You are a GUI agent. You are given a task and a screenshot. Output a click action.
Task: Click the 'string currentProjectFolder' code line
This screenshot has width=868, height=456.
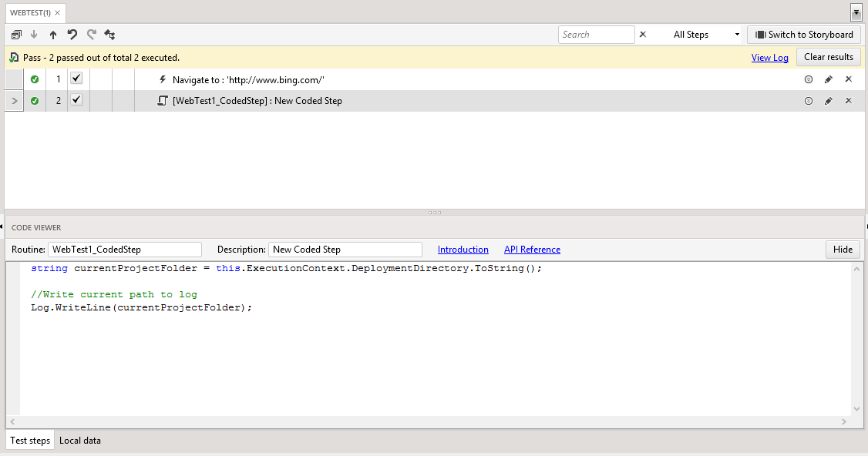tap(286, 268)
